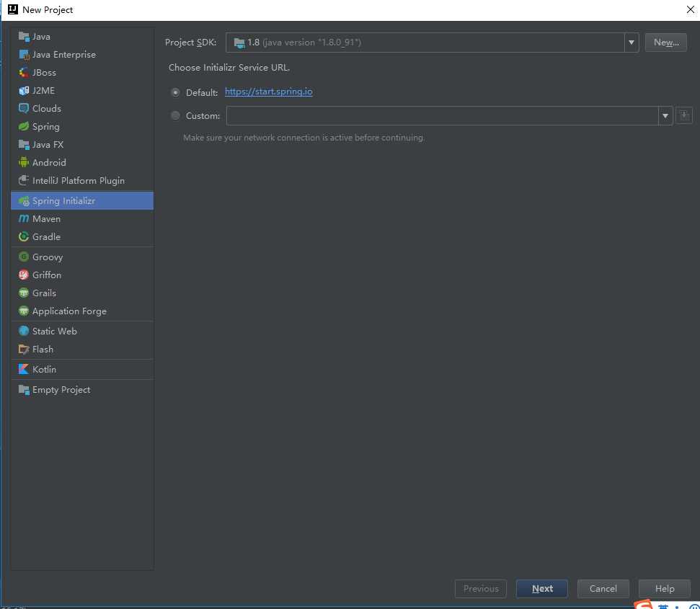
Task: Choose Kotlin project type
Action: [x=82, y=370]
